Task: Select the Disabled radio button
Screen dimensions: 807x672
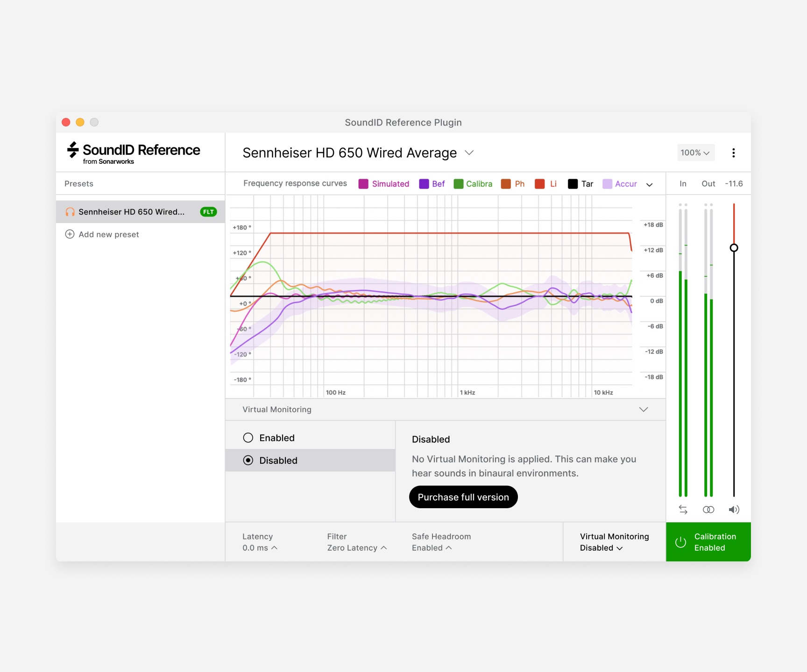Action: pyautogui.click(x=248, y=460)
